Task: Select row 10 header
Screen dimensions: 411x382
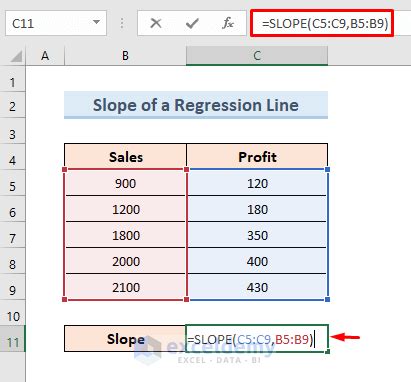Action: coord(12,313)
